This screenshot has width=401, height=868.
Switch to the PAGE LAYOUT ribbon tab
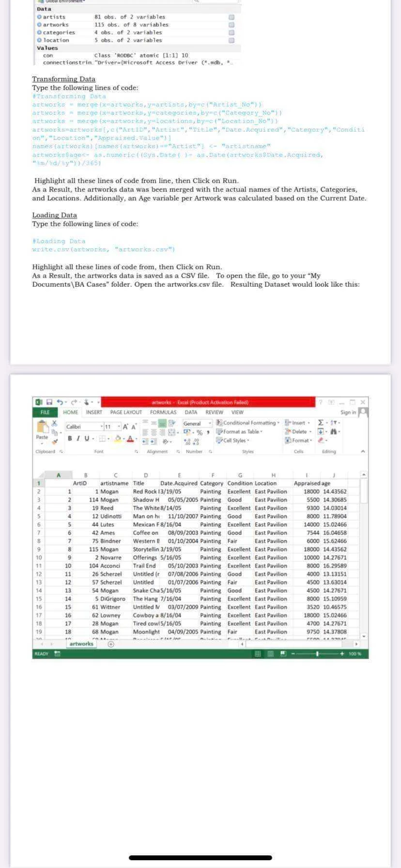tap(126, 412)
